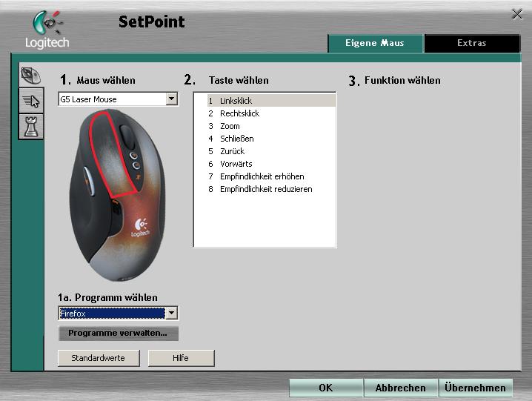Select Linksklick in the button list

click(x=271, y=101)
